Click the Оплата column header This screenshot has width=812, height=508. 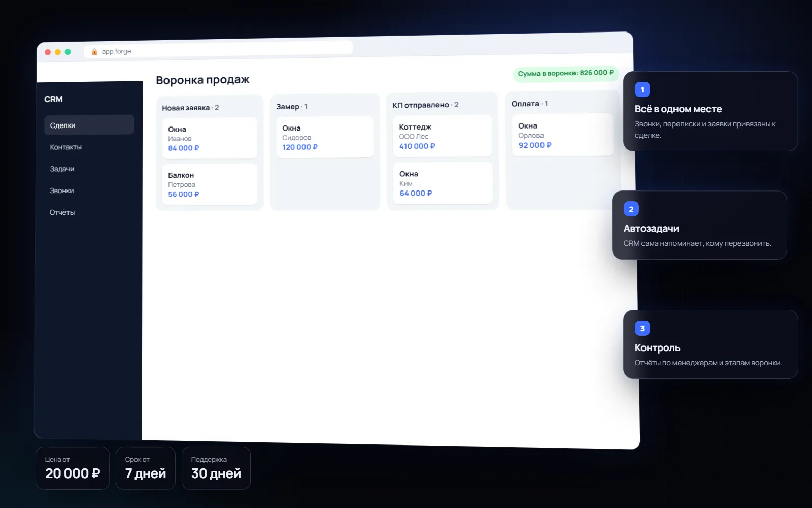point(529,104)
